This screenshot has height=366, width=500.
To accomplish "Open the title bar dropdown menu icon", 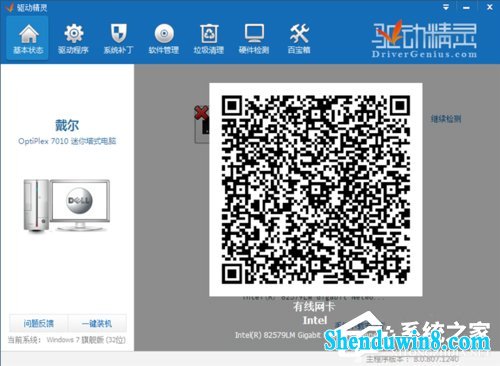I will pos(446,7).
